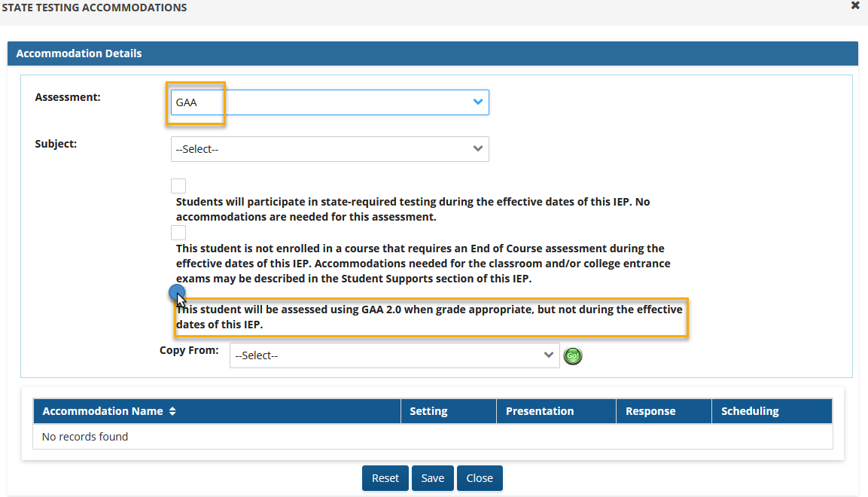The image size is (868, 497).
Task: Click the GAA 2.0 statement text
Action: (429, 317)
